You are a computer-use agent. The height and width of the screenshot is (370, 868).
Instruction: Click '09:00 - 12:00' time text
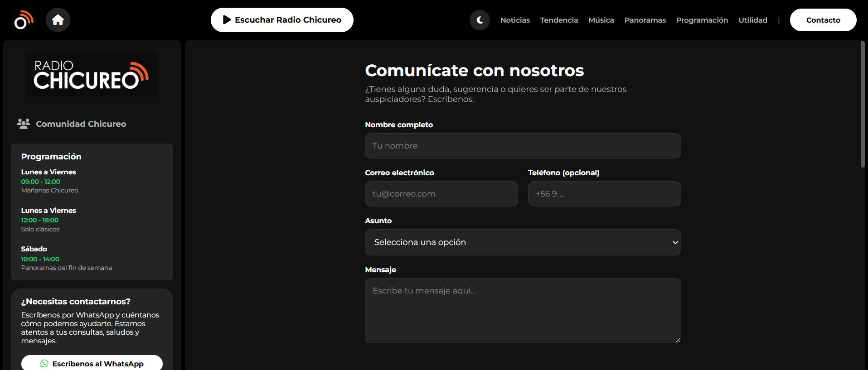coord(41,182)
